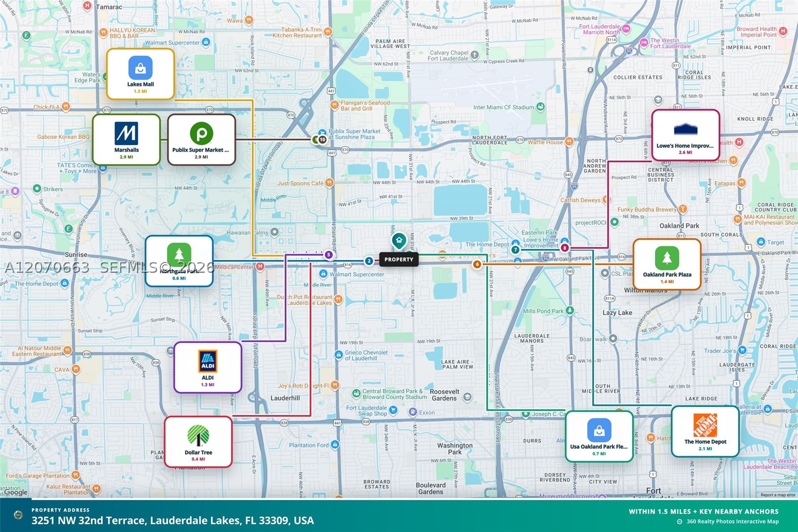
Task: Open the CAVA restaurant pin
Action: coord(76,369)
